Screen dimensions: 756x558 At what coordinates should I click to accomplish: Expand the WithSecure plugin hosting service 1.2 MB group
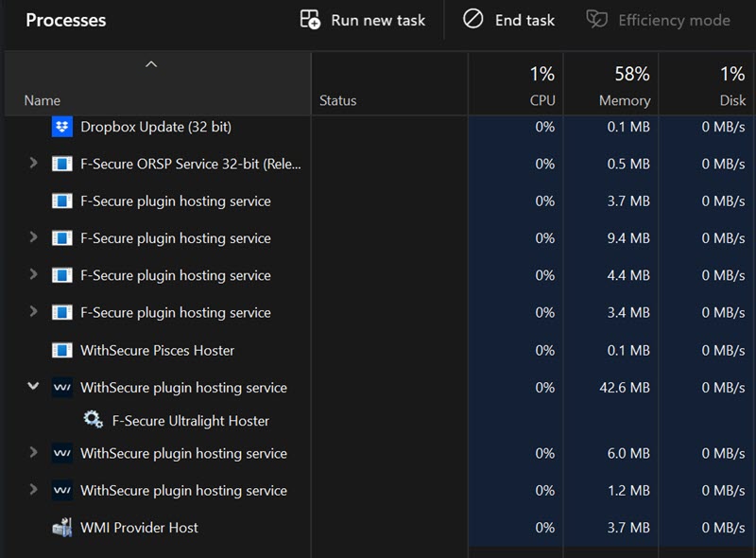[x=33, y=490]
